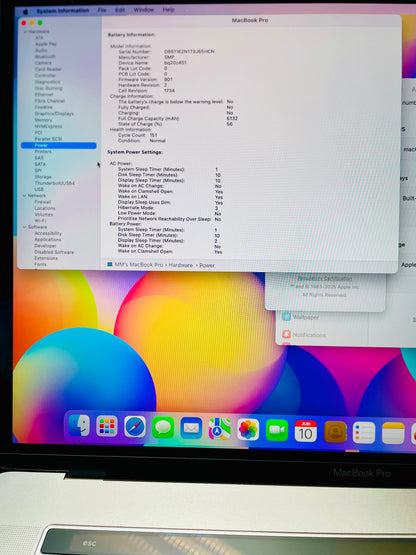Select Storage in the sidebar
Viewport: 416px width, 555px height.
tap(43, 177)
